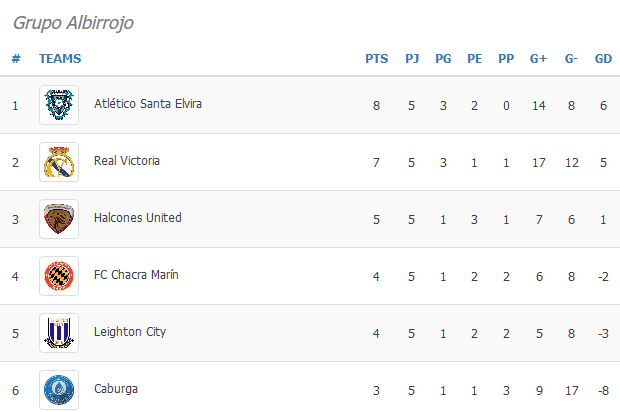
Task: Click the Caburga blue round crest
Action: (x=59, y=389)
